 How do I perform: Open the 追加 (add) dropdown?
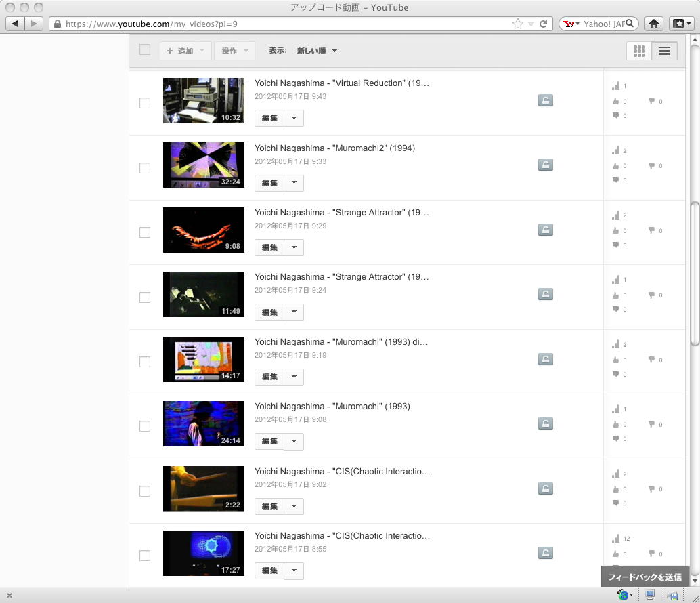click(x=185, y=51)
